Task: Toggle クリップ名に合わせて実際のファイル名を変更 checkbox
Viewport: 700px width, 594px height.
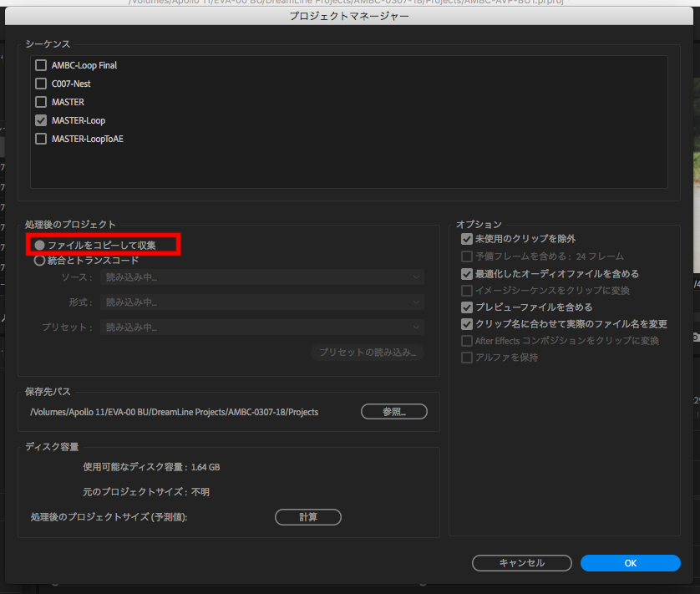Action: coord(467,324)
